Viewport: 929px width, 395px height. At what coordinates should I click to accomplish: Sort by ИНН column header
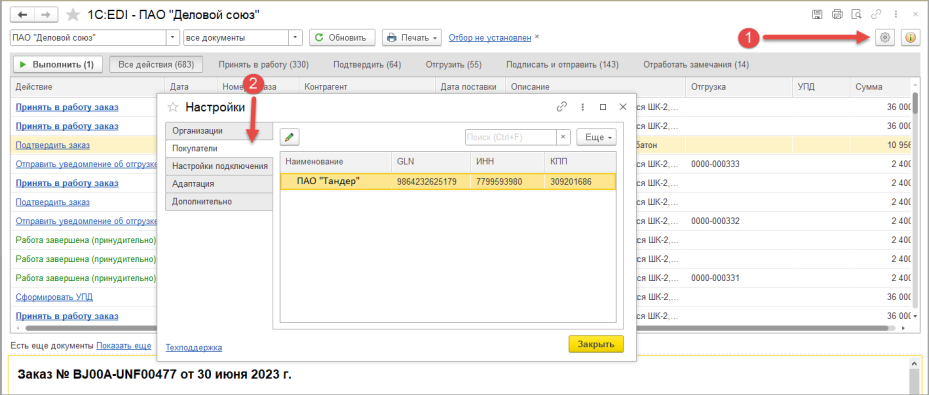click(507, 162)
